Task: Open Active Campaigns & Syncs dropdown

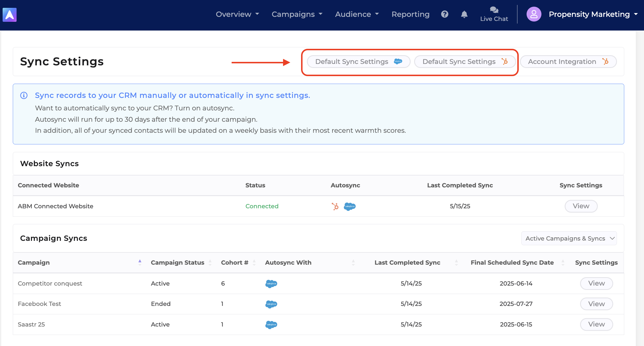Action: (569, 238)
